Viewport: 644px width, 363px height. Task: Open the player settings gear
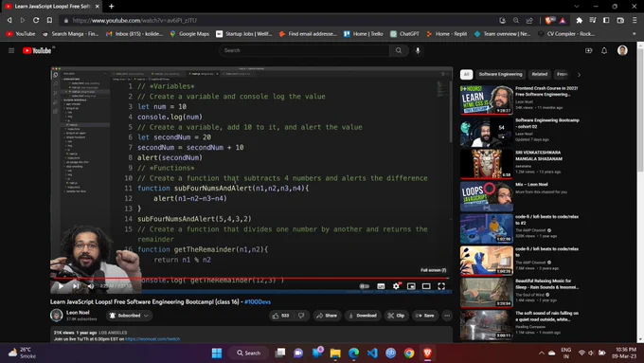pyautogui.click(x=396, y=286)
